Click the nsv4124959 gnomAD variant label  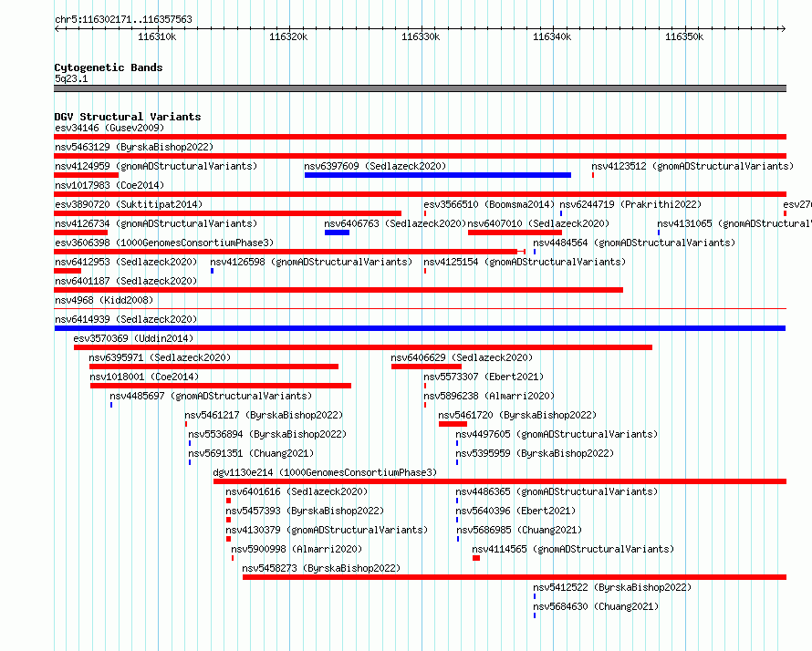point(156,166)
